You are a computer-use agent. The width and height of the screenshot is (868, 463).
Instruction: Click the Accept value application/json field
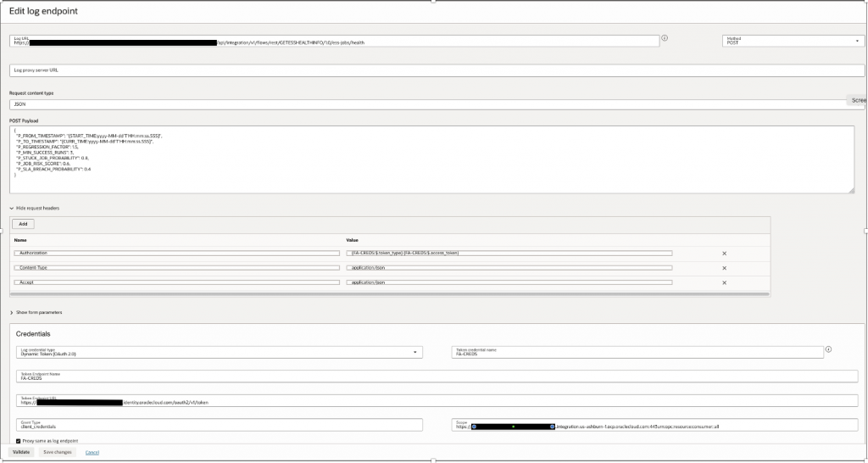pos(509,282)
